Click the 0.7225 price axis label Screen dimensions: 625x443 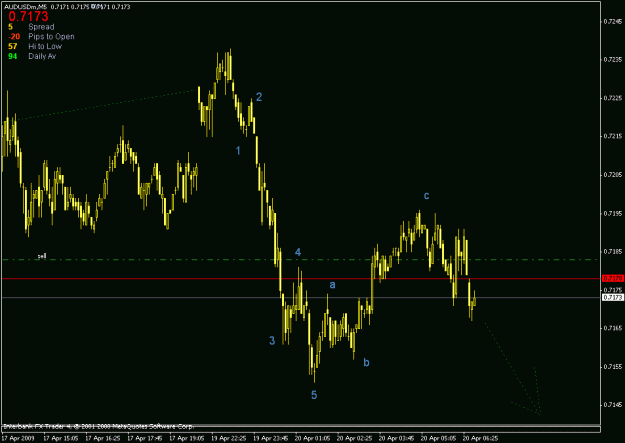tap(613, 98)
